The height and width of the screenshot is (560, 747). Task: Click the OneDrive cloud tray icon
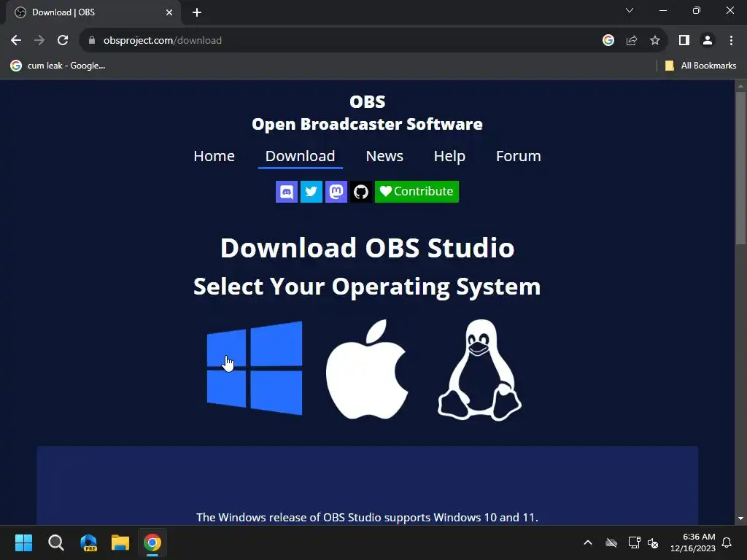[611, 542]
